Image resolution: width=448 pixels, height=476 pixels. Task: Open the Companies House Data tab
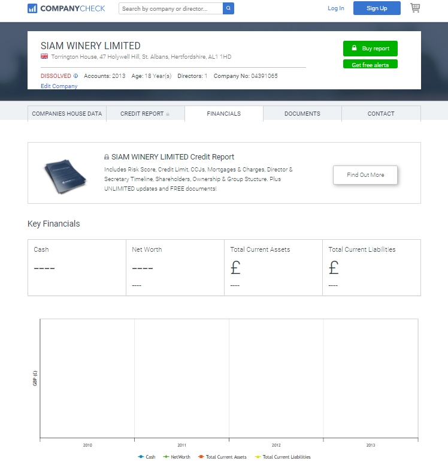[67, 113]
